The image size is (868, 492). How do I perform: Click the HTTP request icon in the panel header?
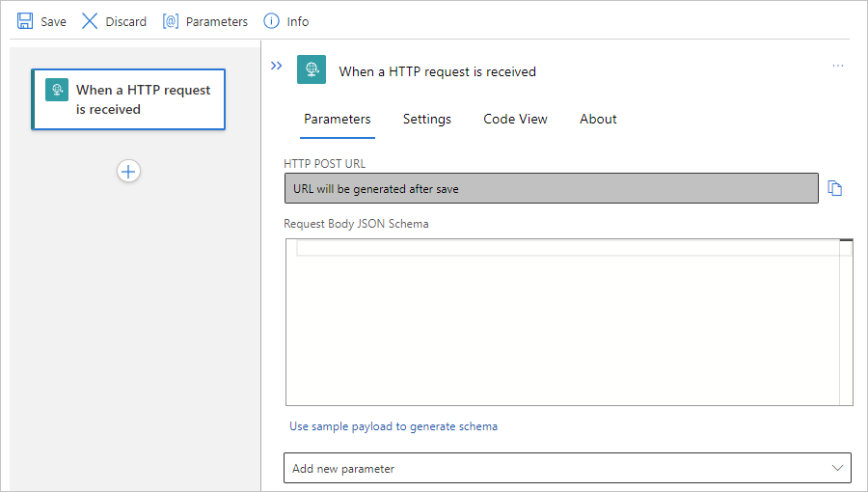click(312, 69)
